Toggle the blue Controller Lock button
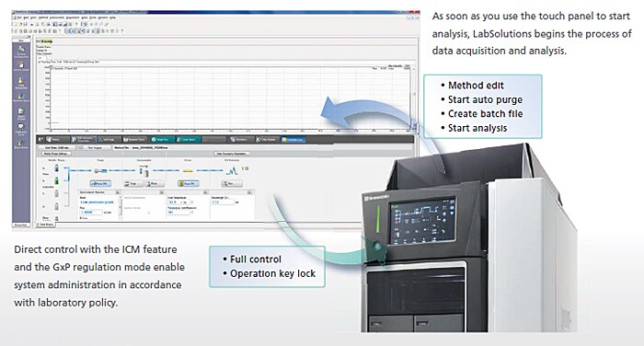The image size is (644, 346). (293, 140)
